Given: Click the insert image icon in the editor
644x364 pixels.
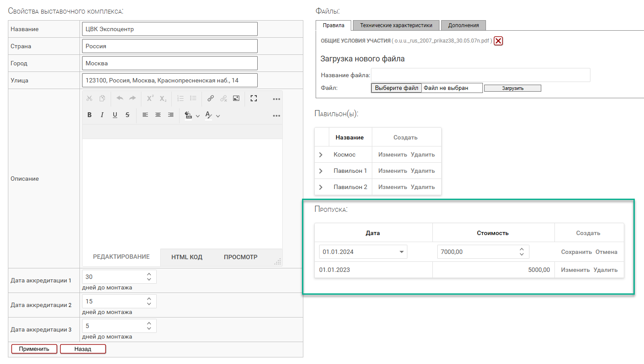Looking at the screenshot, I should [236, 99].
